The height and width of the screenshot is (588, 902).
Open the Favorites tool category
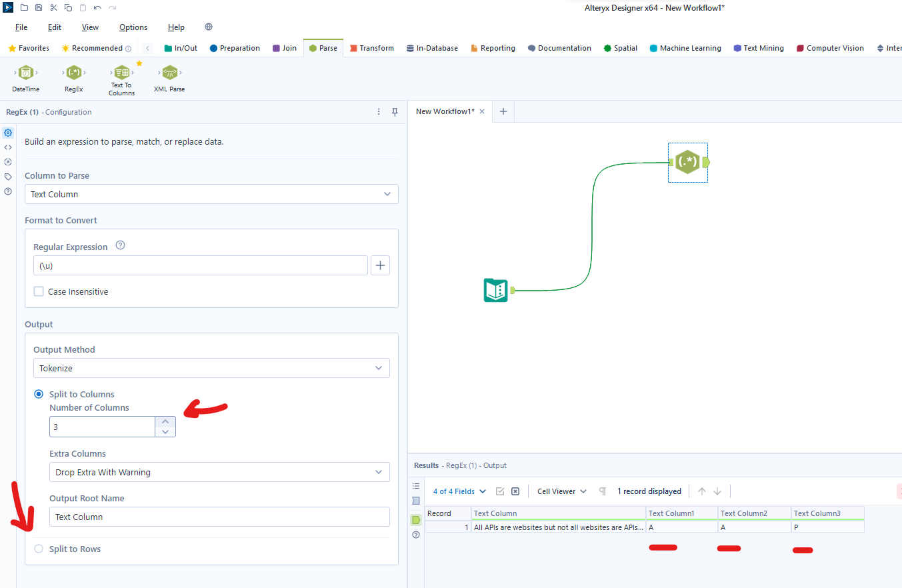point(29,48)
